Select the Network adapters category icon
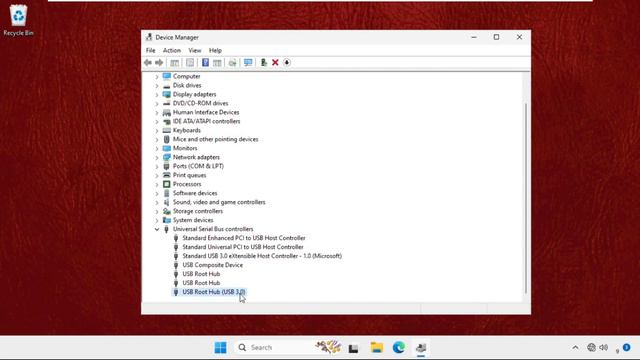This screenshot has width=640, height=360. point(167,157)
